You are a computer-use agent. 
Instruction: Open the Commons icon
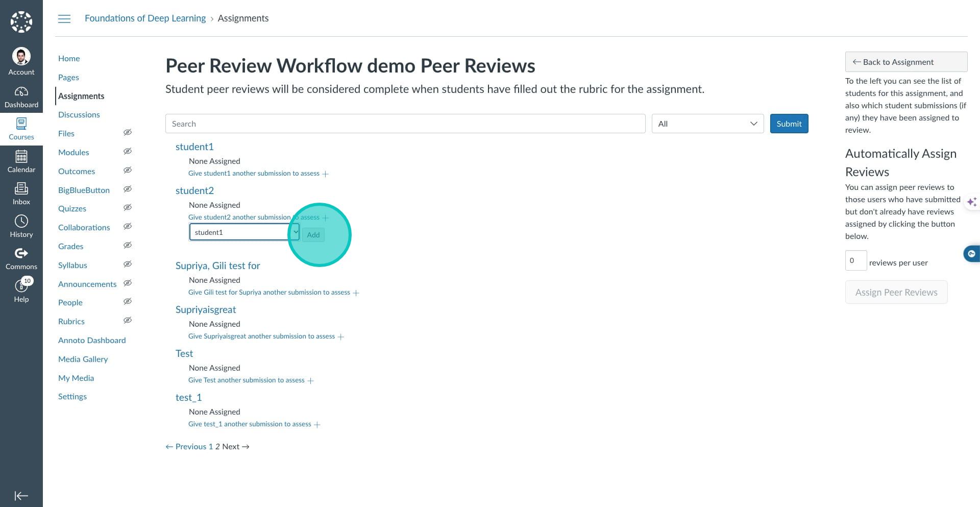click(21, 254)
